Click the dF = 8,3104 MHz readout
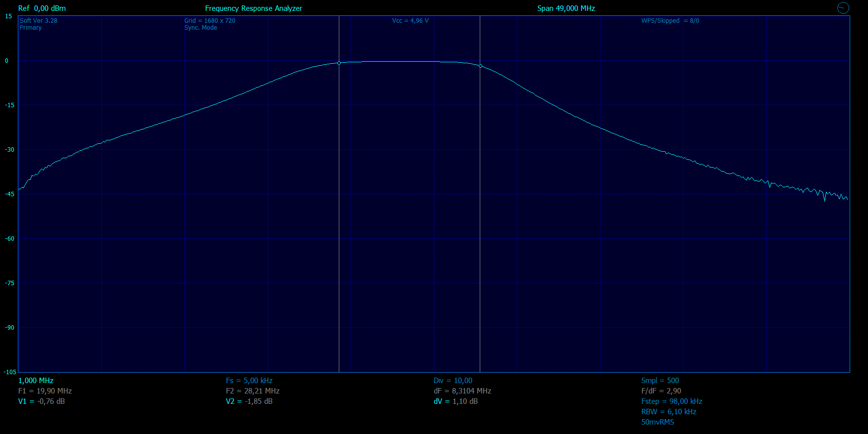868x434 pixels. [x=462, y=391]
